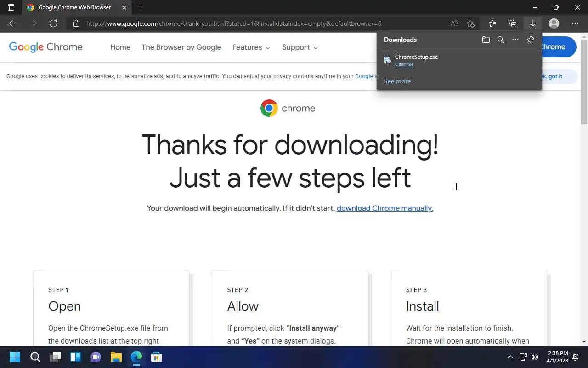Image resolution: width=588 pixels, height=368 pixels.
Task: Click the Thanks for downloading heading
Action: pyautogui.click(x=290, y=161)
